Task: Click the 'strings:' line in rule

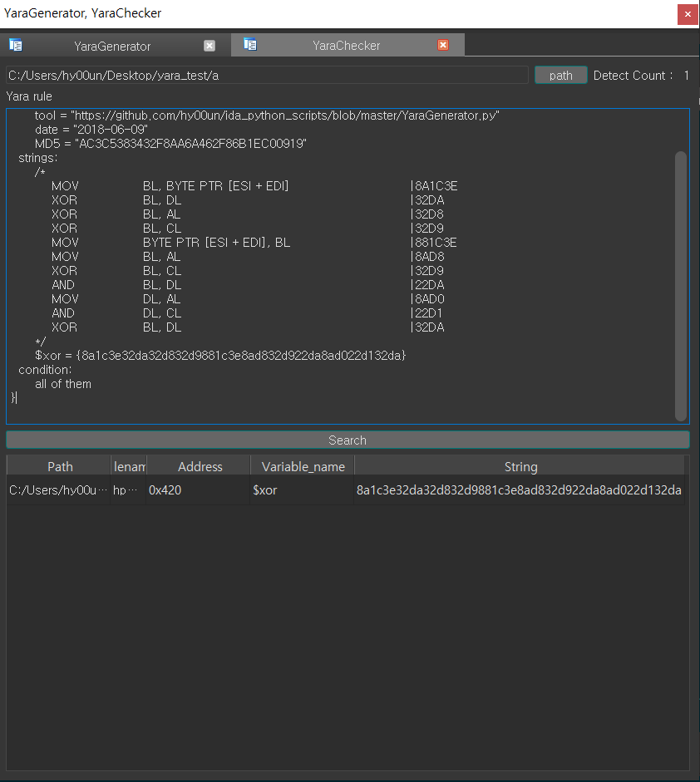Action: (38, 158)
